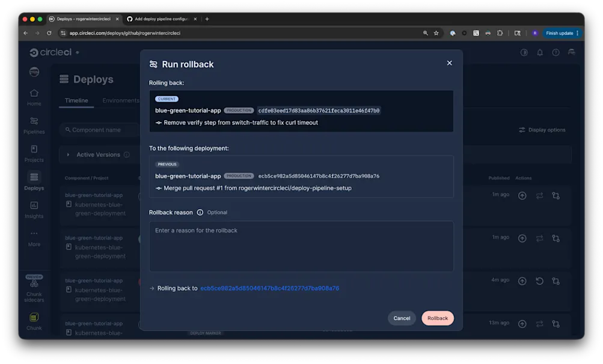Click the pink Rollback button
603x364 pixels.
click(x=437, y=318)
